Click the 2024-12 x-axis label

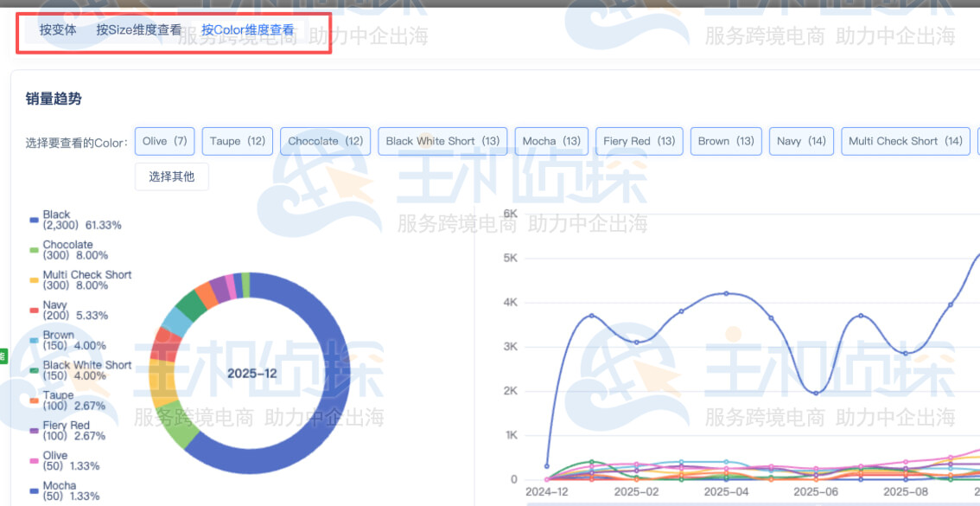tap(548, 491)
